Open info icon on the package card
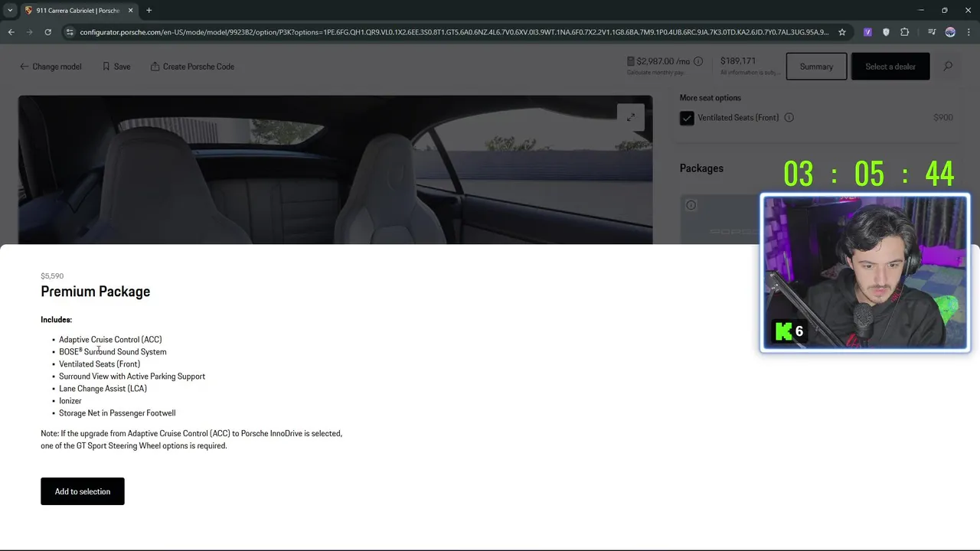Image resolution: width=980 pixels, height=551 pixels. tap(691, 205)
